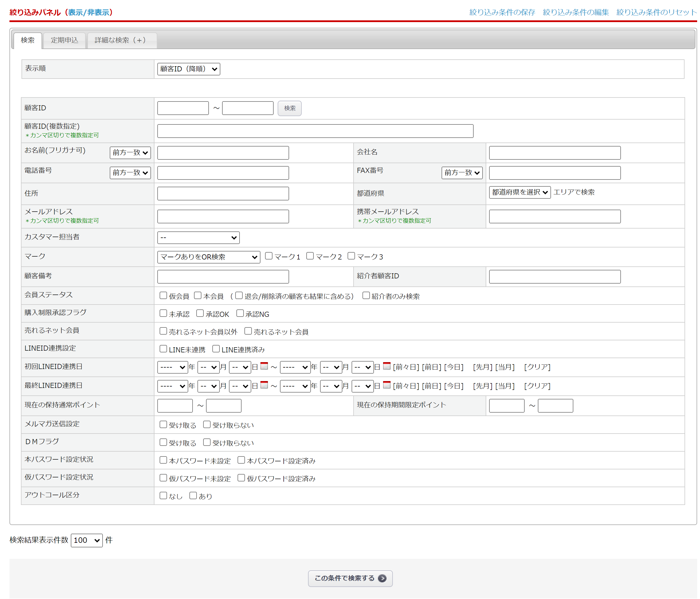The image size is (700, 599).
Task: Expand the 都道府県を選択 prefecture dropdown
Action: click(x=519, y=192)
